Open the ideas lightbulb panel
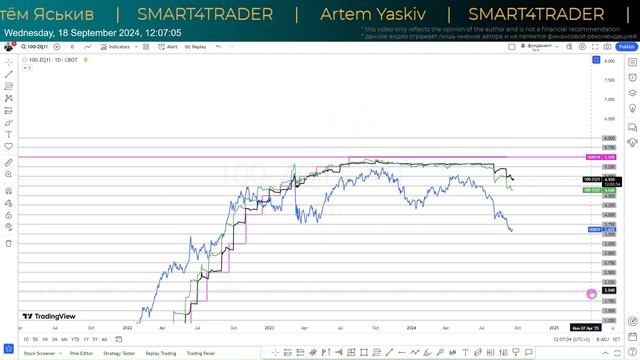Screen dimensions: 640x360 point(632,108)
